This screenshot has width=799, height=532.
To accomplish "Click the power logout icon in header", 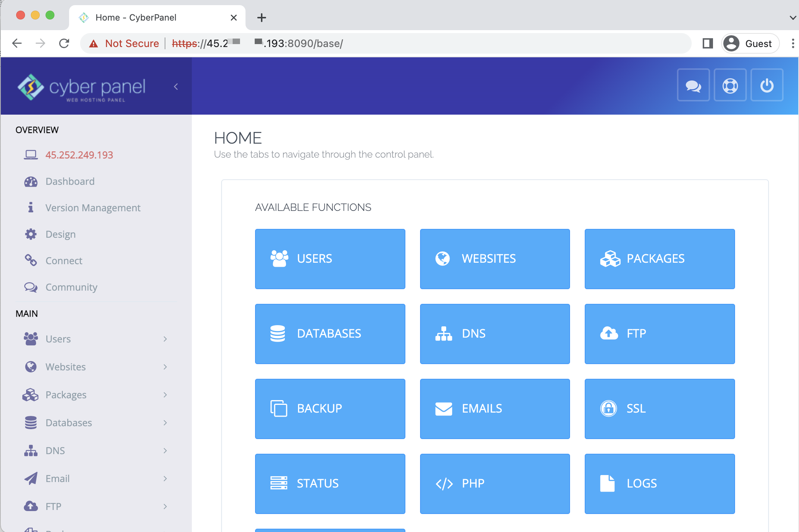I will point(767,86).
